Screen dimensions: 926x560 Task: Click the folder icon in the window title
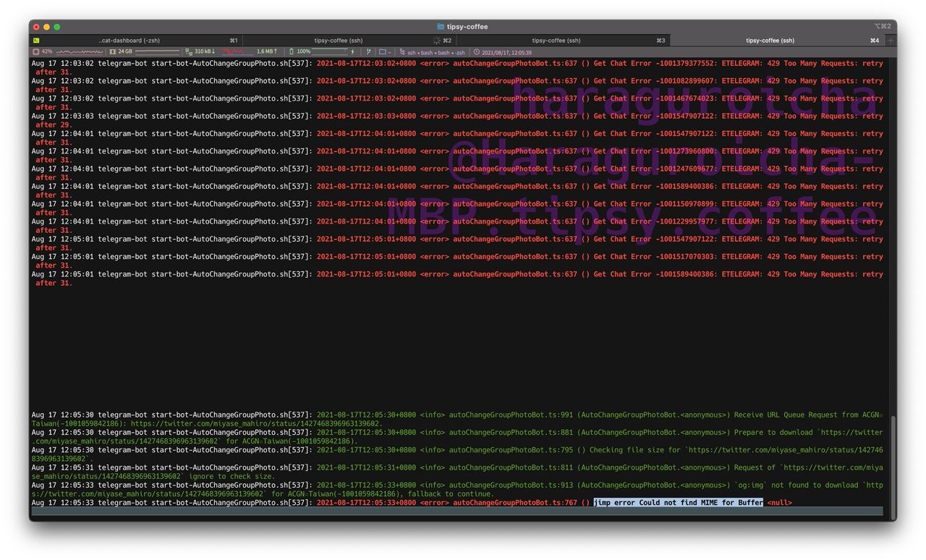tap(441, 27)
